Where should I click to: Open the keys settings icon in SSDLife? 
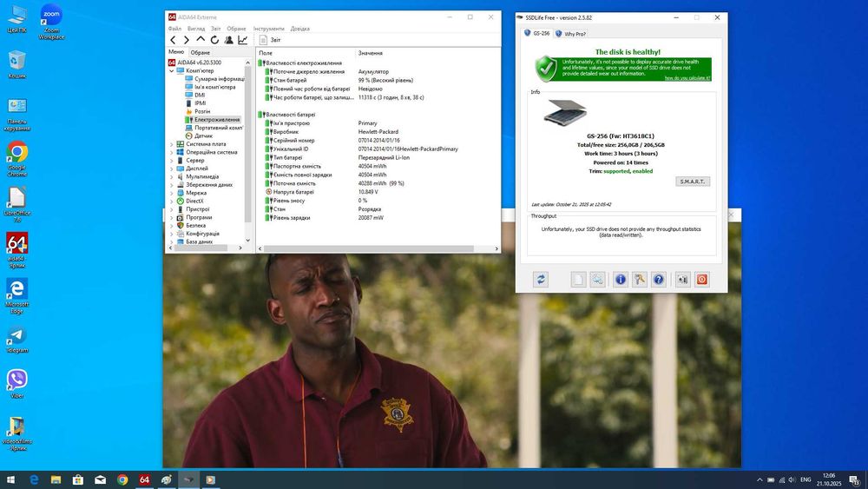click(640, 280)
